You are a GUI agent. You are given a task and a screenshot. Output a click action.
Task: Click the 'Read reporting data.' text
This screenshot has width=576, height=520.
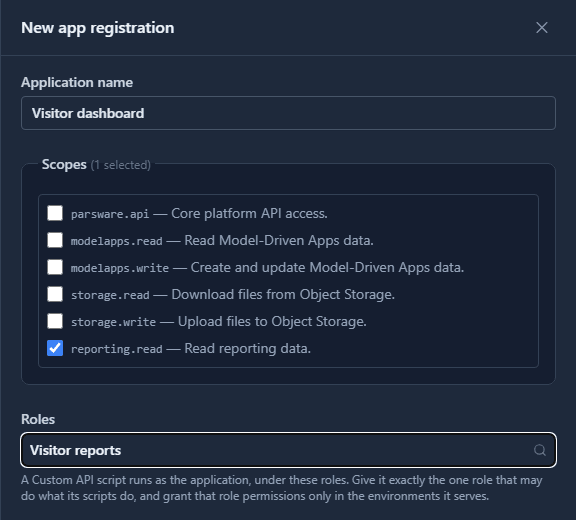coord(248,349)
